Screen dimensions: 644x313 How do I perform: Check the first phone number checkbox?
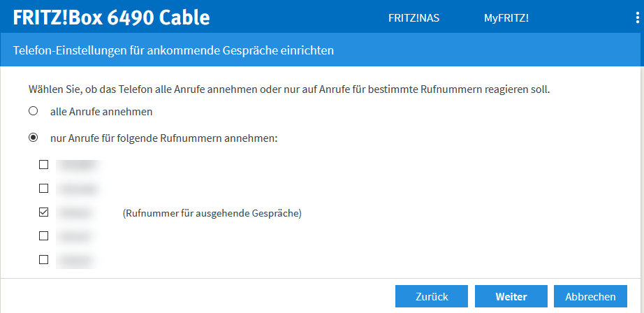tap(43, 165)
